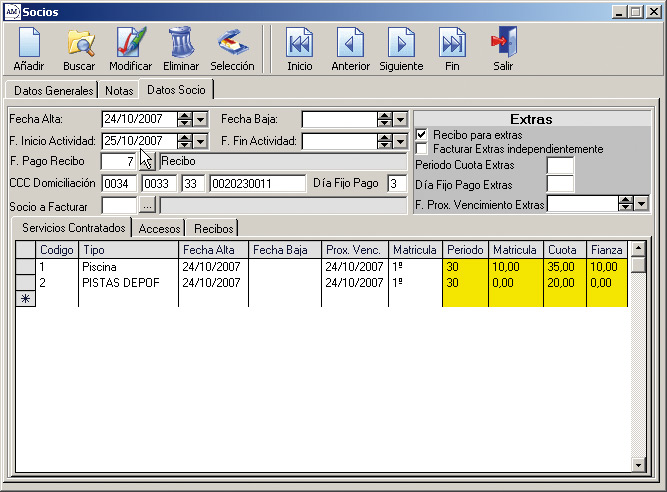Image resolution: width=667 pixels, height=492 pixels.
Task: Advance to next record with Siguiente
Action: [401, 43]
